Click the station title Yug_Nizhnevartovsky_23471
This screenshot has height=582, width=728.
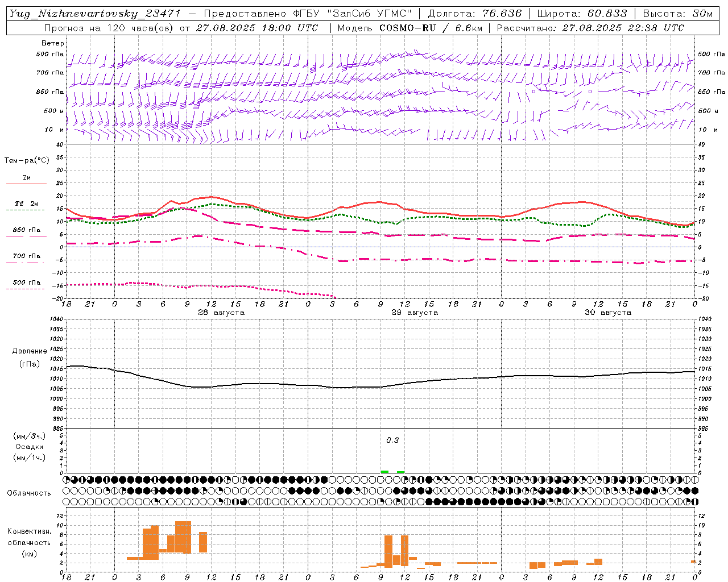tap(95, 14)
